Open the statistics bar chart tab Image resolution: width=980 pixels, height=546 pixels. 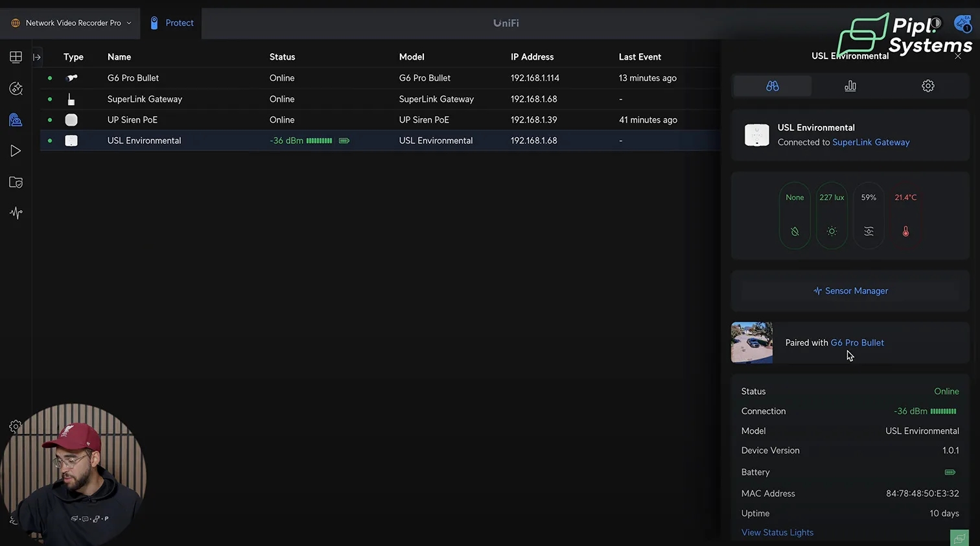[850, 86]
